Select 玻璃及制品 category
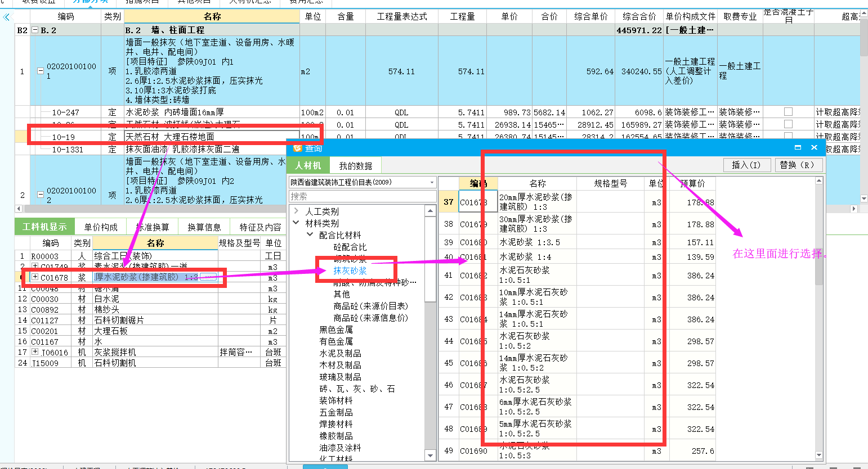 point(341,377)
